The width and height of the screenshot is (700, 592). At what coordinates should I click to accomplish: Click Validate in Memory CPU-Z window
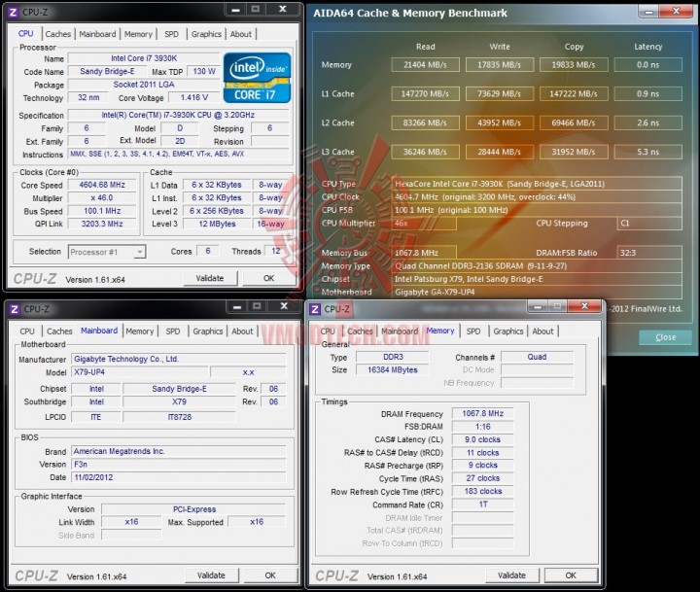[511, 575]
